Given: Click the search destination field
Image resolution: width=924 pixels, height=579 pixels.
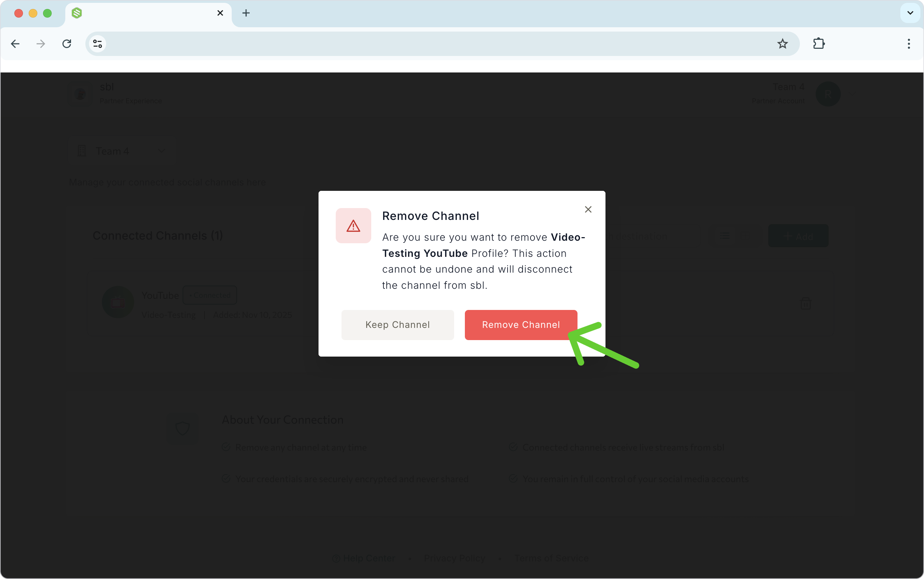Looking at the screenshot, I should click(x=652, y=236).
